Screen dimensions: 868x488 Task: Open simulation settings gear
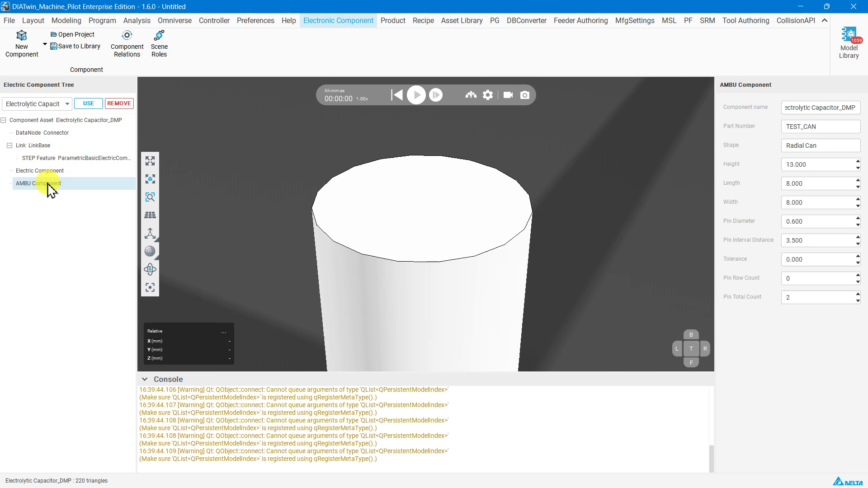tap(488, 95)
